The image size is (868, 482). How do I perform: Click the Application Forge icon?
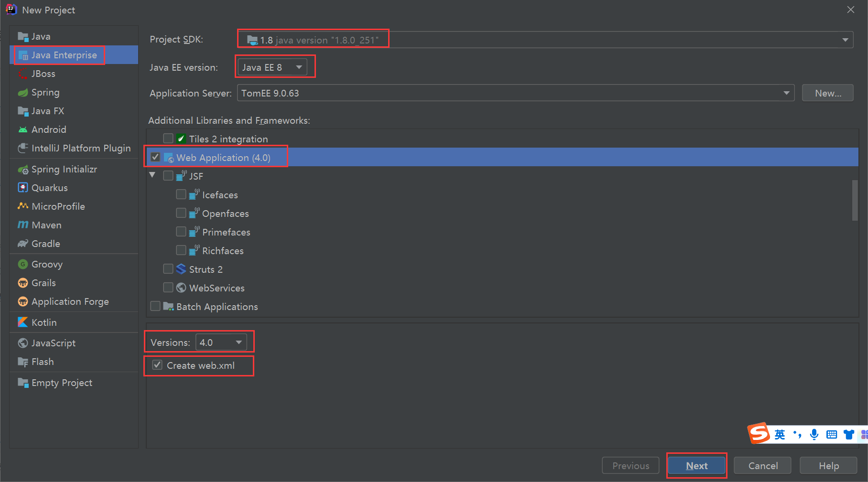tap(23, 301)
